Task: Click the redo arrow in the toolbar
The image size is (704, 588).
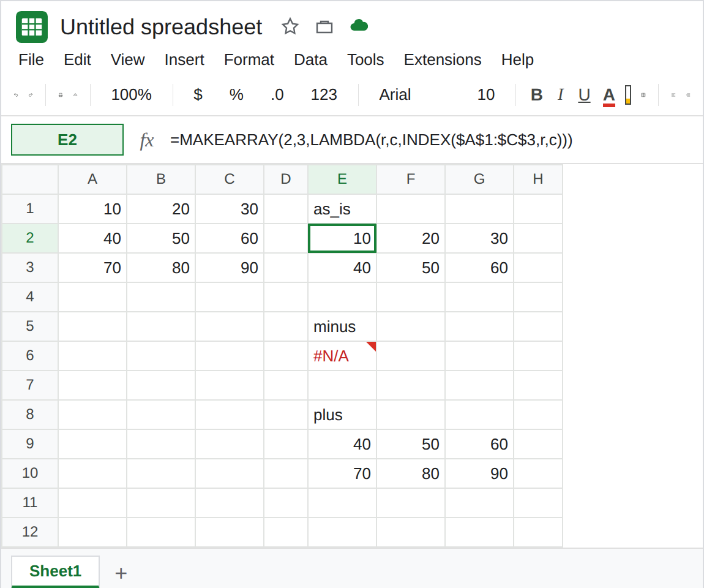Action: point(31,95)
